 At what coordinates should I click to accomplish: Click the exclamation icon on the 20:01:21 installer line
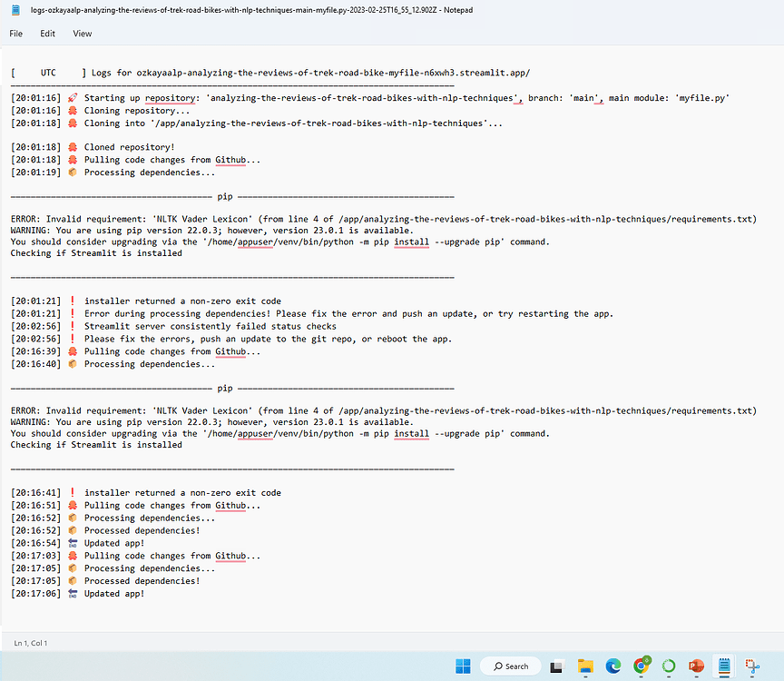coord(73,301)
